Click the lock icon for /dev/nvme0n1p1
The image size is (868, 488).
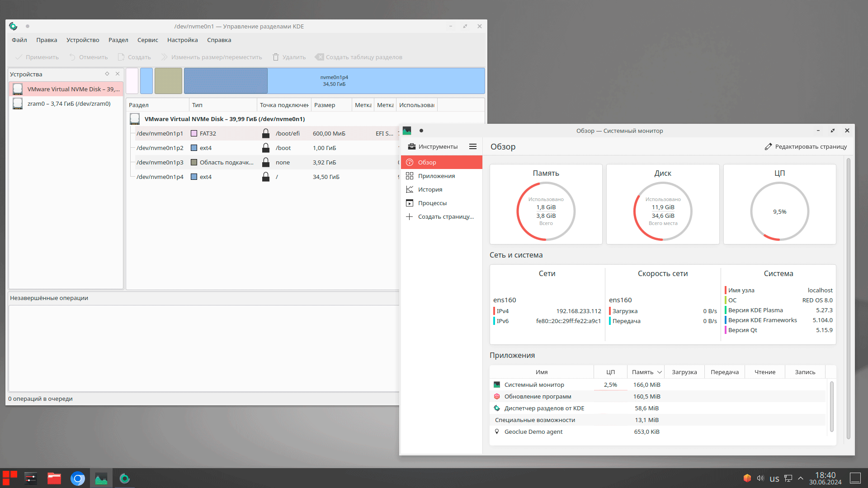[x=266, y=133]
